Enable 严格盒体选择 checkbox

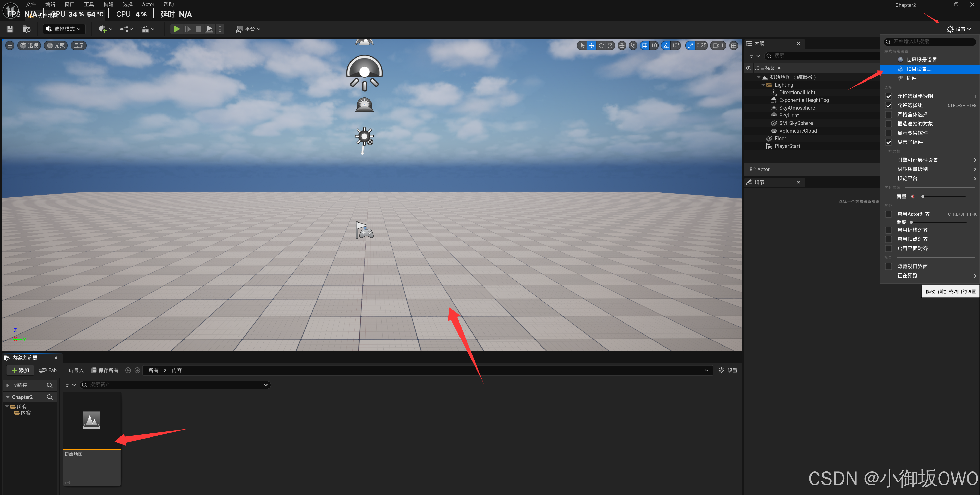888,114
